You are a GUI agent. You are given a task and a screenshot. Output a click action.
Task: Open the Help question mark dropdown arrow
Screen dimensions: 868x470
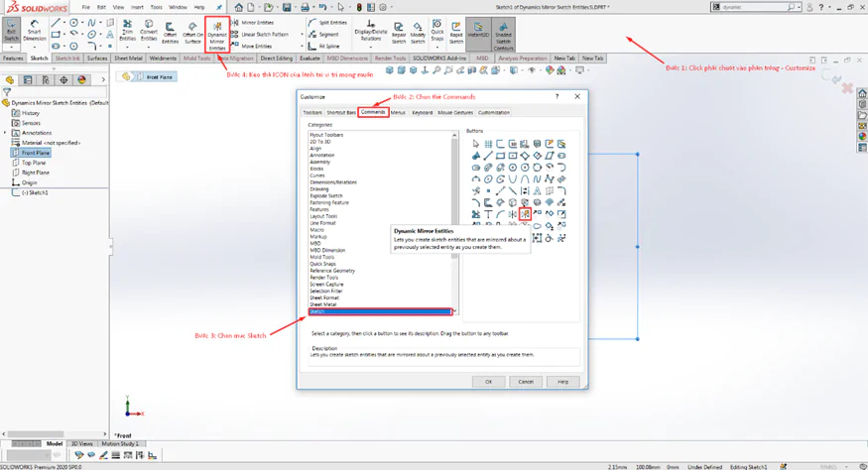828,7
